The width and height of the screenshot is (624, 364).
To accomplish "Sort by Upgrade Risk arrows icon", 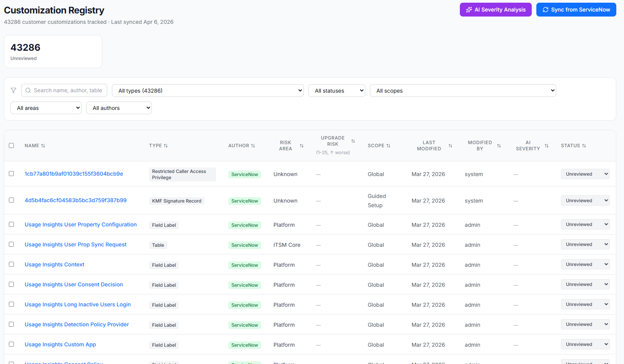I will (353, 141).
